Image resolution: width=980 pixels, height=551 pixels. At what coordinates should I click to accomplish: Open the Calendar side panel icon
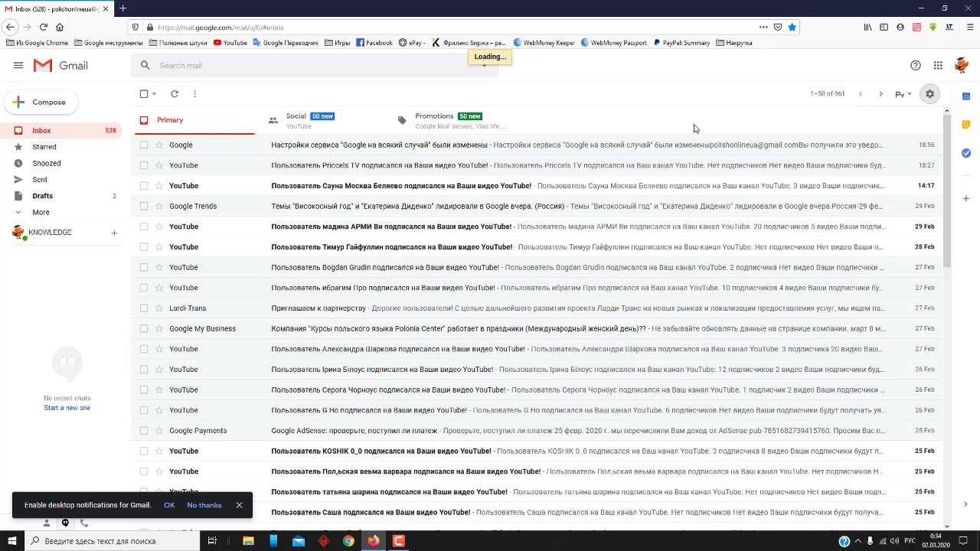click(x=966, y=96)
